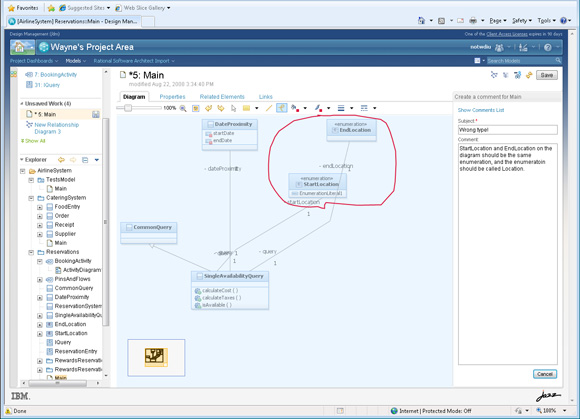Screen dimensions: 580x419
Task: Open the browser Favorites star button
Action: 23,8
